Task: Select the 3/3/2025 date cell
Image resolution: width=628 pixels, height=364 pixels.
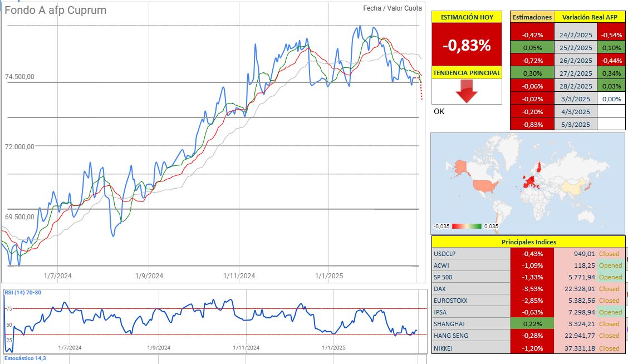Action: pyautogui.click(x=576, y=99)
